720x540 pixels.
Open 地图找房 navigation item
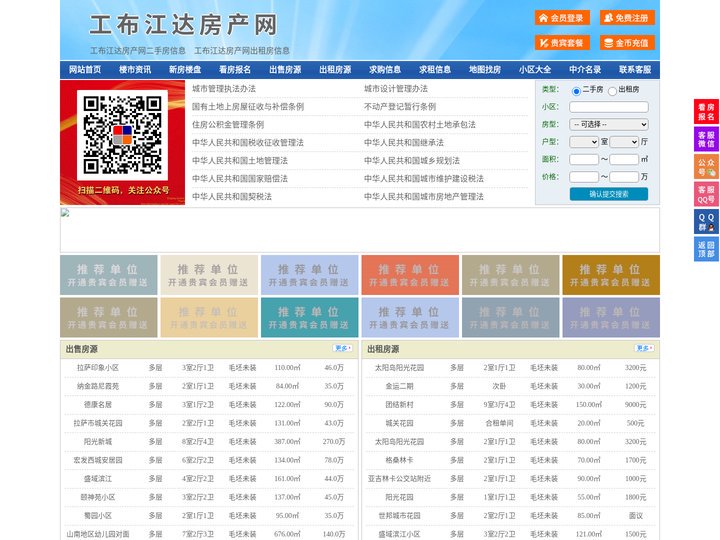point(485,69)
